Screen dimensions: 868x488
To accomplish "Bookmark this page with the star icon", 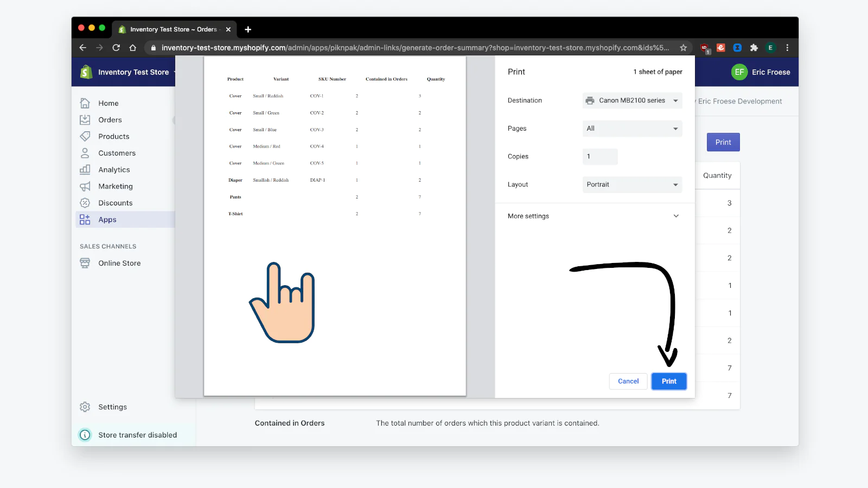I will click(x=683, y=48).
